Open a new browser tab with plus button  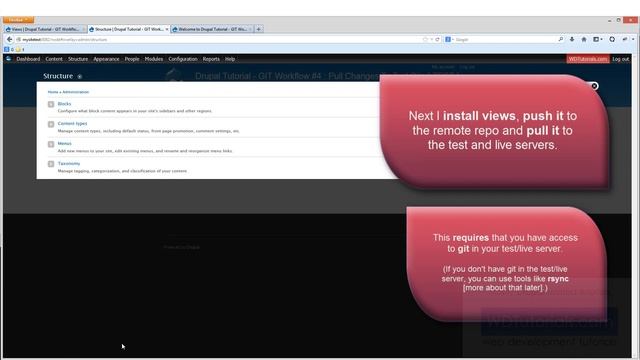[258, 29]
